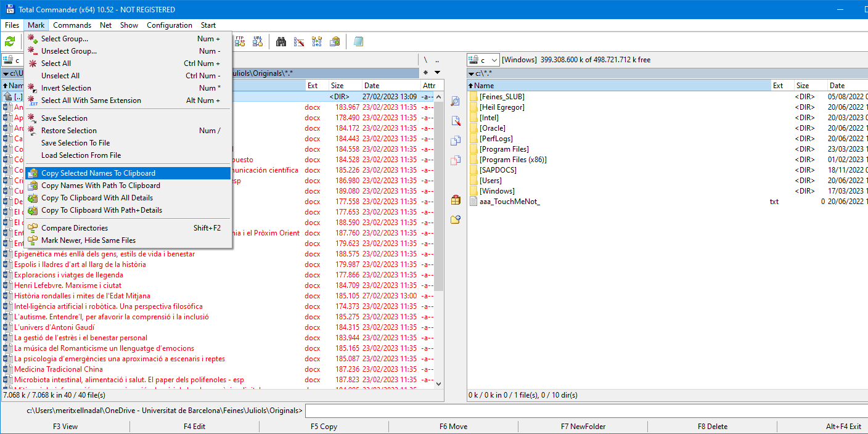The height and width of the screenshot is (434, 868).
Task: Select Invert Selection from the Mark menu
Action: click(x=66, y=88)
